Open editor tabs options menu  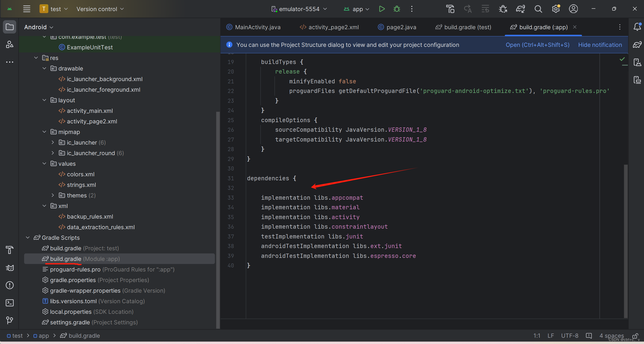[620, 27]
